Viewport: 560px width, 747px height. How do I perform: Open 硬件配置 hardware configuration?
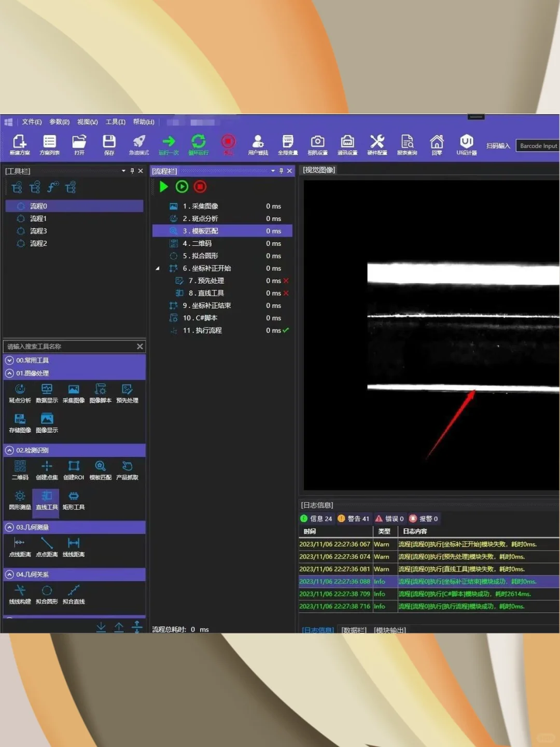pyautogui.click(x=377, y=145)
